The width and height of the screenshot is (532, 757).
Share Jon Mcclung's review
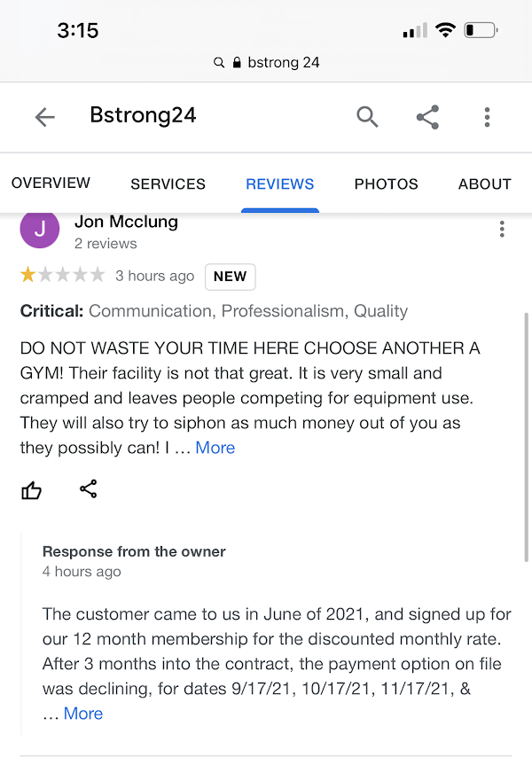pyautogui.click(x=89, y=489)
